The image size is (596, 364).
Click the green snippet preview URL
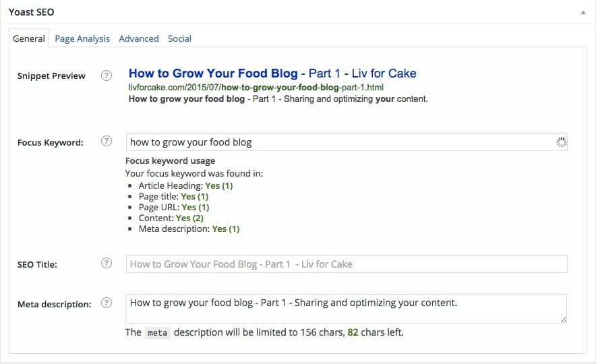click(x=256, y=88)
